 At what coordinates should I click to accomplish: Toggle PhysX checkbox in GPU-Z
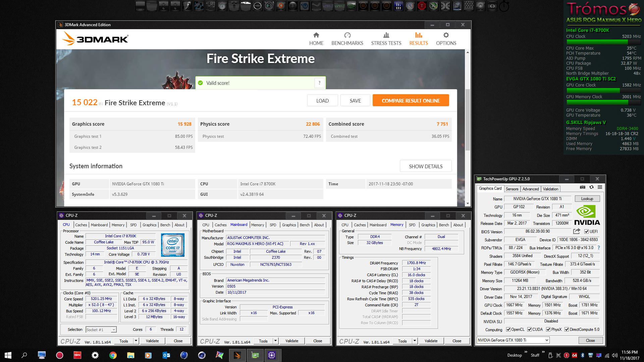click(548, 329)
